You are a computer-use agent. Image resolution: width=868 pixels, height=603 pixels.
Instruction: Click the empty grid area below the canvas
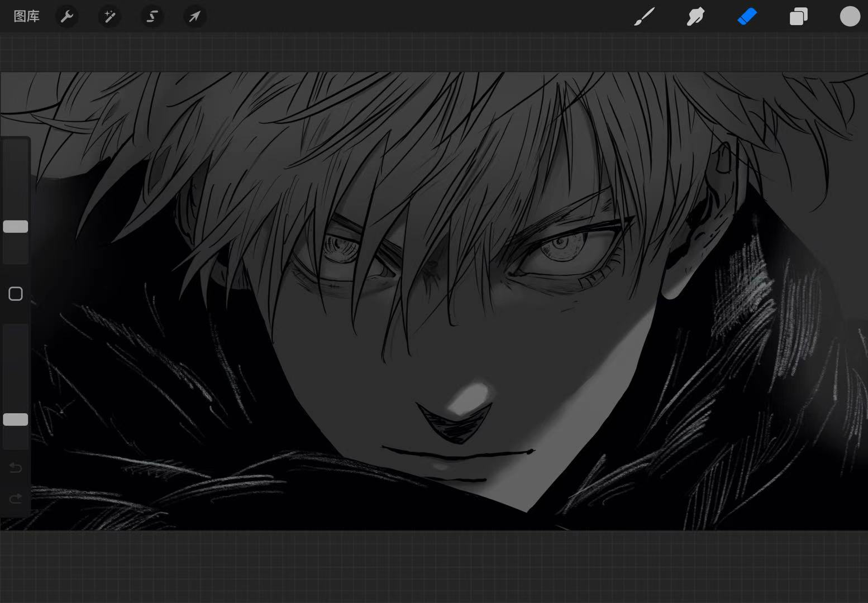(x=434, y=567)
